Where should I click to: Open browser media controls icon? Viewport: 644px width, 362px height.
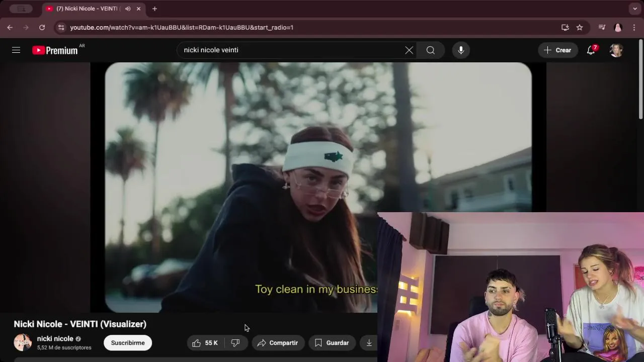pos(602,28)
